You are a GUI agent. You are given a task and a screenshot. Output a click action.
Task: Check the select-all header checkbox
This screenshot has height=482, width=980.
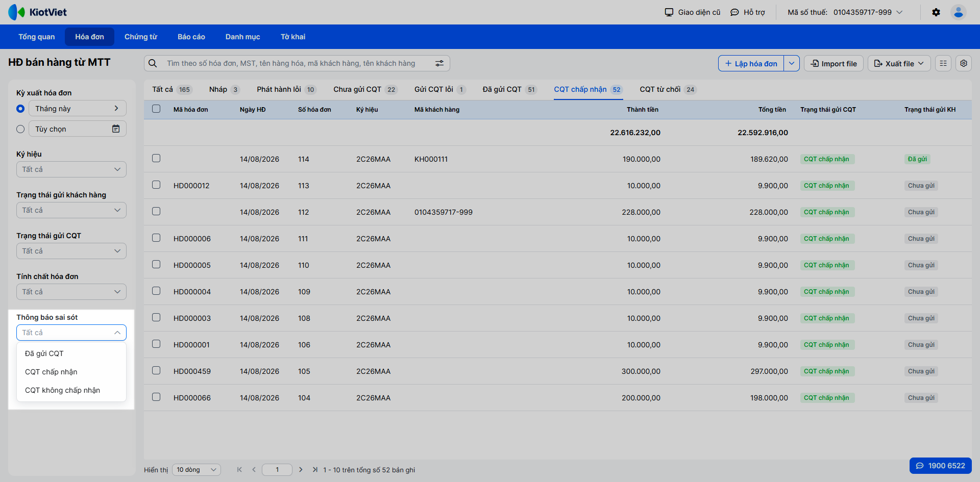click(156, 109)
